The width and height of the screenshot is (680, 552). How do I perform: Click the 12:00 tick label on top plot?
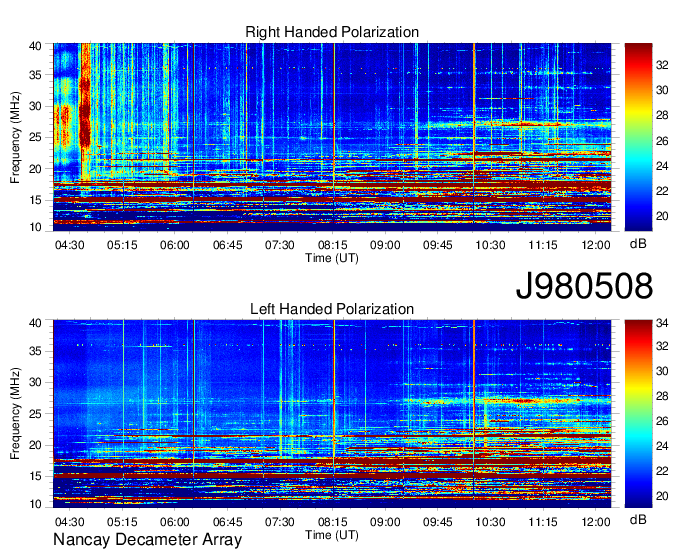596,245
